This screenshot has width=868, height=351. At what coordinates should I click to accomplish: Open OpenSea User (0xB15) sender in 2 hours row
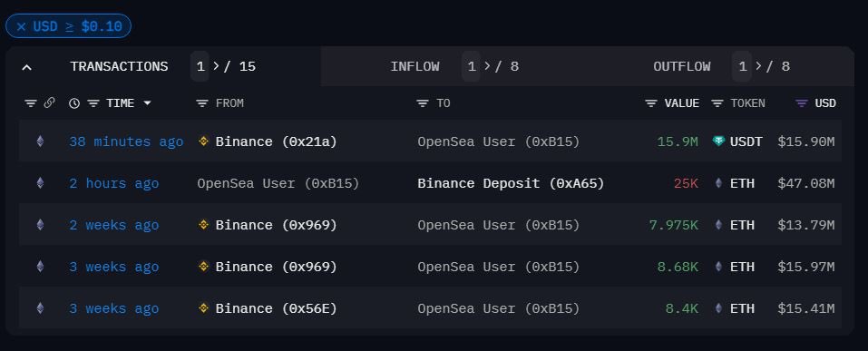pos(278,183)
